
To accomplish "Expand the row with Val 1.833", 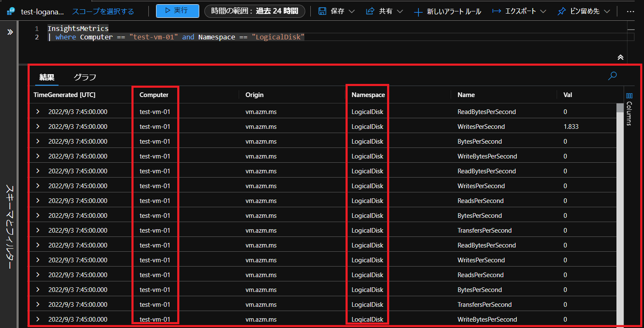I will click(x=38, y=126).
